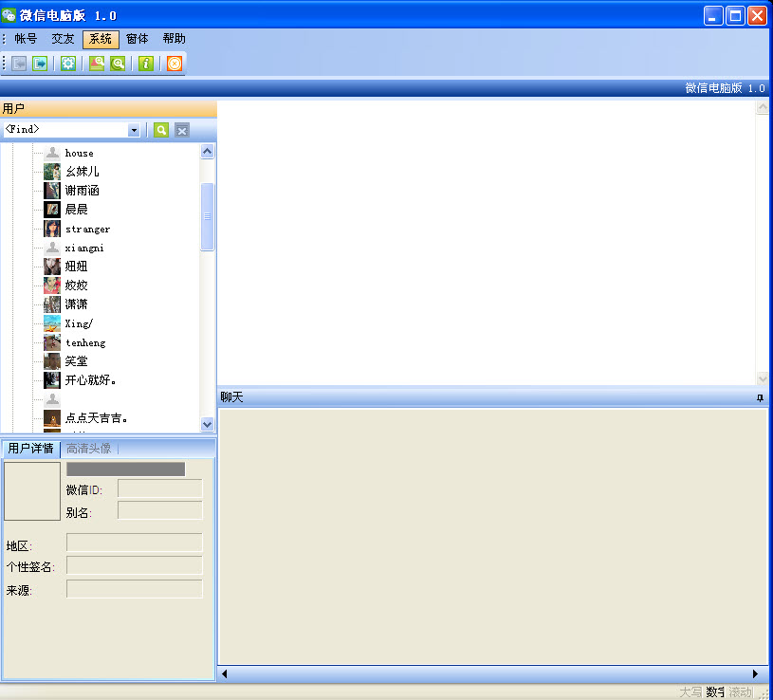Click the blue logout arrow toolbar icon
773x700 pixels.
pos(40,64)
